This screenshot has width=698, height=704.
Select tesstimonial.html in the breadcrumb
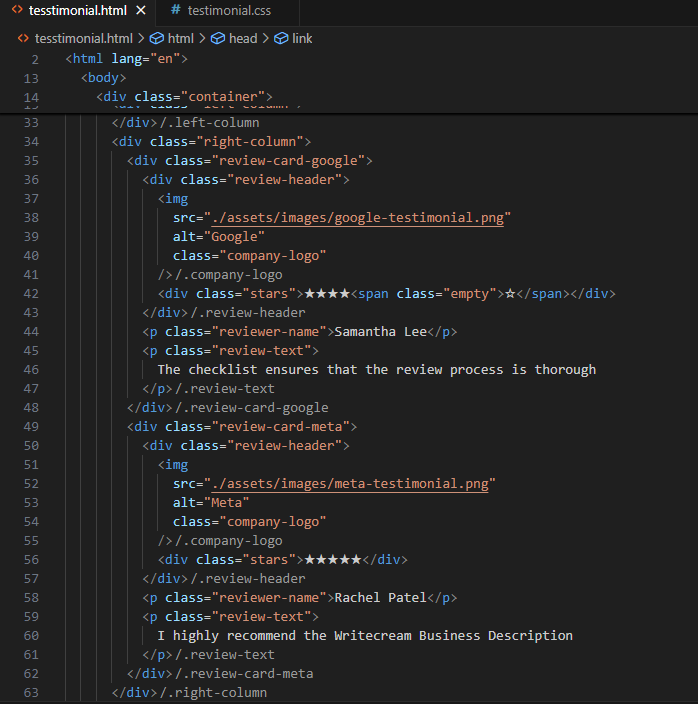[x=83, y=39]
